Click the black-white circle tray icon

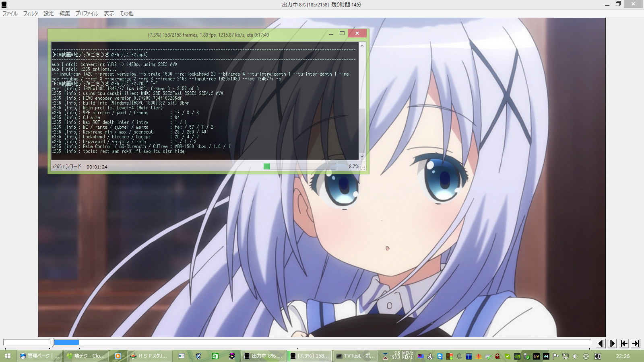598,356
